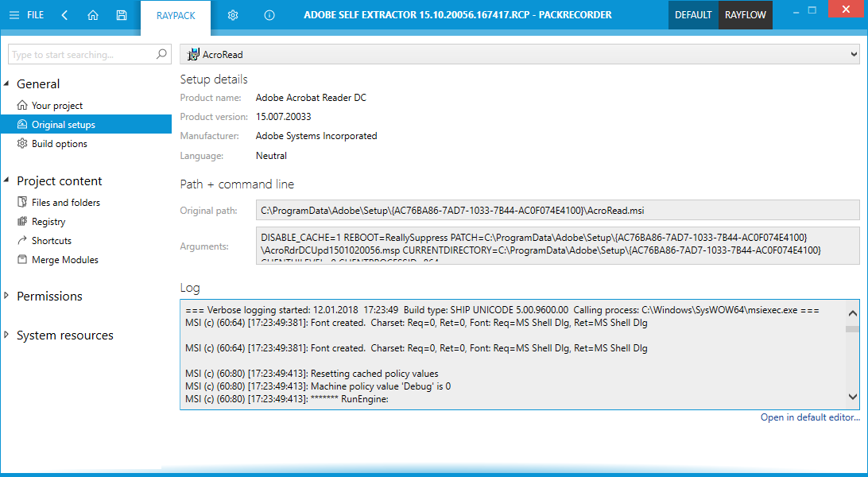Screen dimensions: 868x477
Task: Open Build options page
Action: click(59, 144)
